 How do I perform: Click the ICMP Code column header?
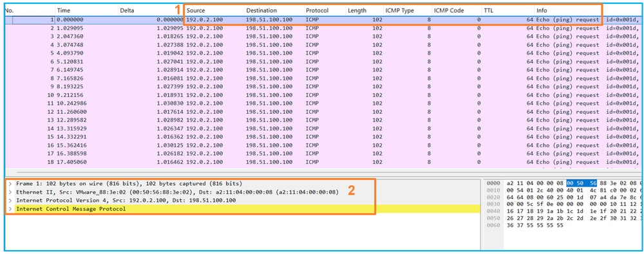click(x=457, y=10)
